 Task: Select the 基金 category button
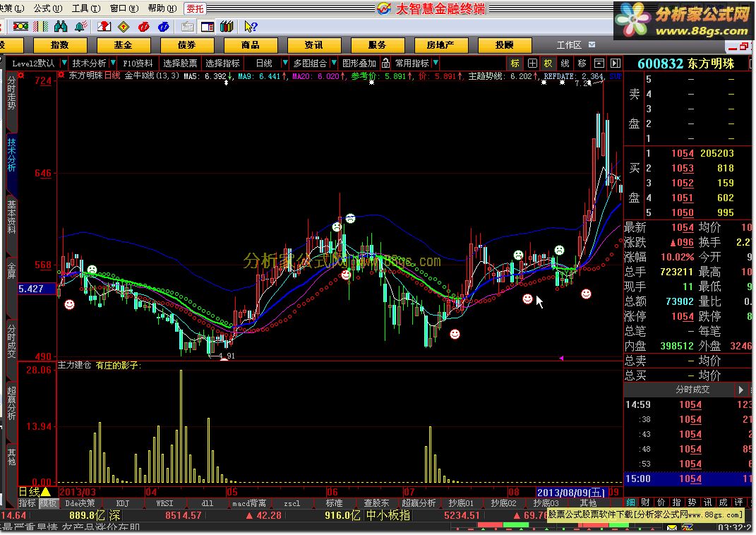(x=124, y=45)
